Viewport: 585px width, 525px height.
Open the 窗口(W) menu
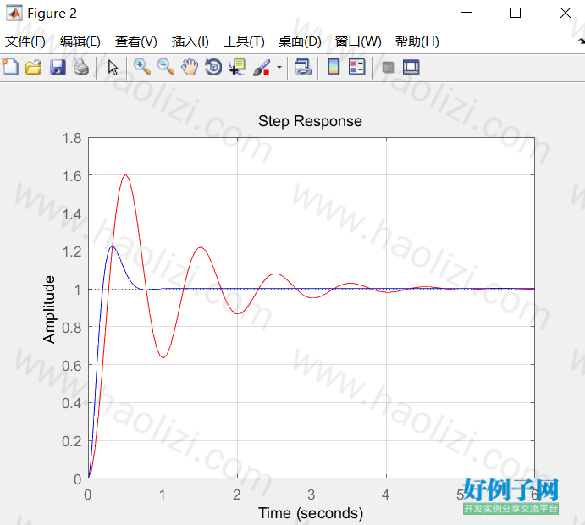[358, 41]
